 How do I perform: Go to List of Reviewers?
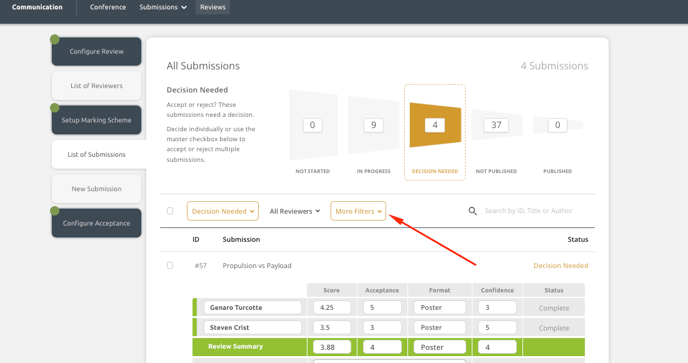[x=97, y=86]
